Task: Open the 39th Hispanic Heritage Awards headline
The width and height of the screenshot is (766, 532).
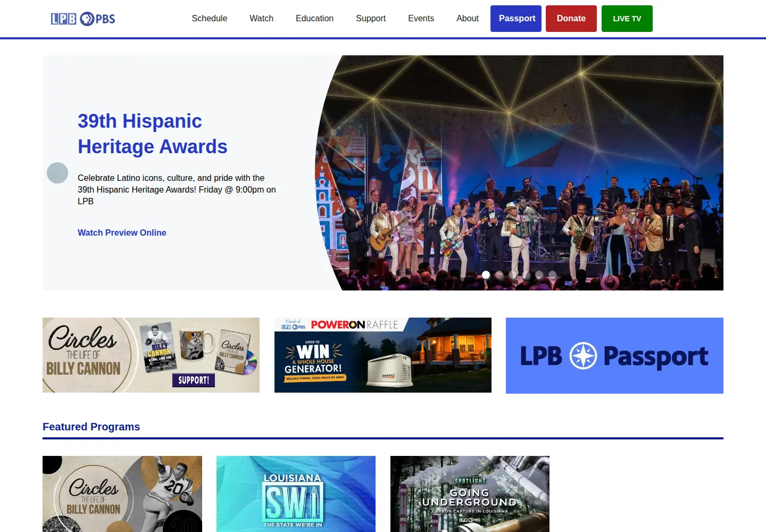Action: 153,134
